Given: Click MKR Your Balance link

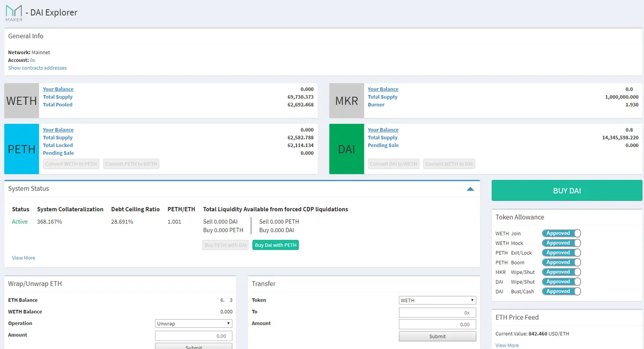Looking at the screenshot, I should click(x=383, y=89).
